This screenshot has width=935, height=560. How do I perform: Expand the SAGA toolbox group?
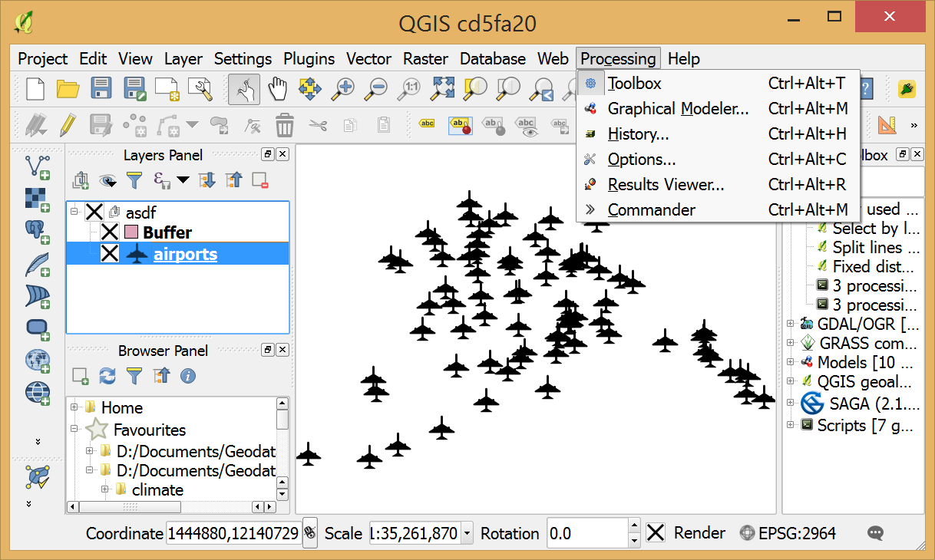tap(790, 403)
